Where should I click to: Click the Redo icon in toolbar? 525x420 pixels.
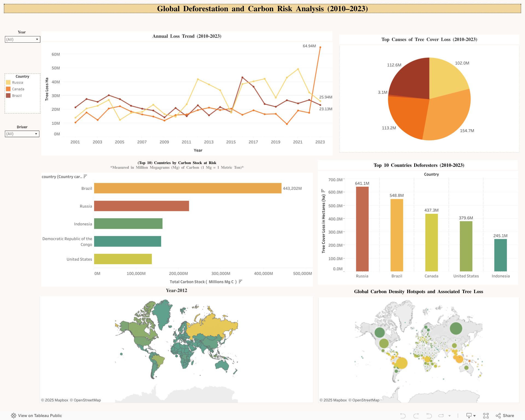coord(416,416)
